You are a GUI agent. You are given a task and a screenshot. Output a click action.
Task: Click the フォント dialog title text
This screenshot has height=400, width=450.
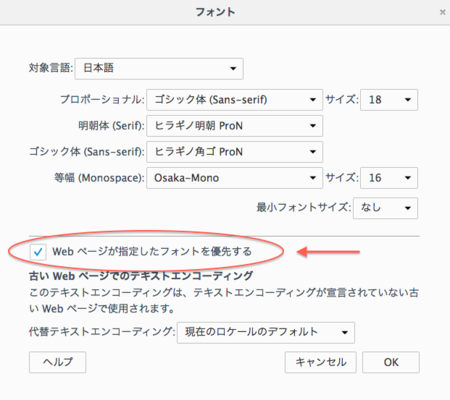[215, 12]
